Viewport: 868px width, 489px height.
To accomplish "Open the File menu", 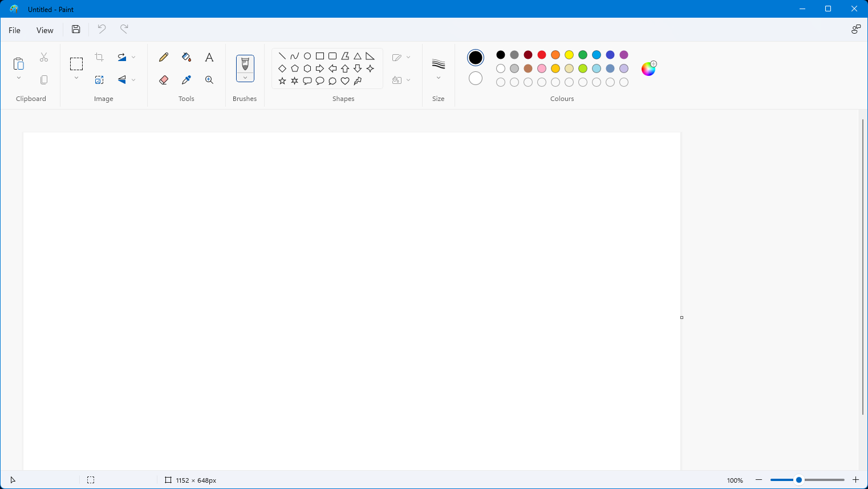I will (15, 30).
